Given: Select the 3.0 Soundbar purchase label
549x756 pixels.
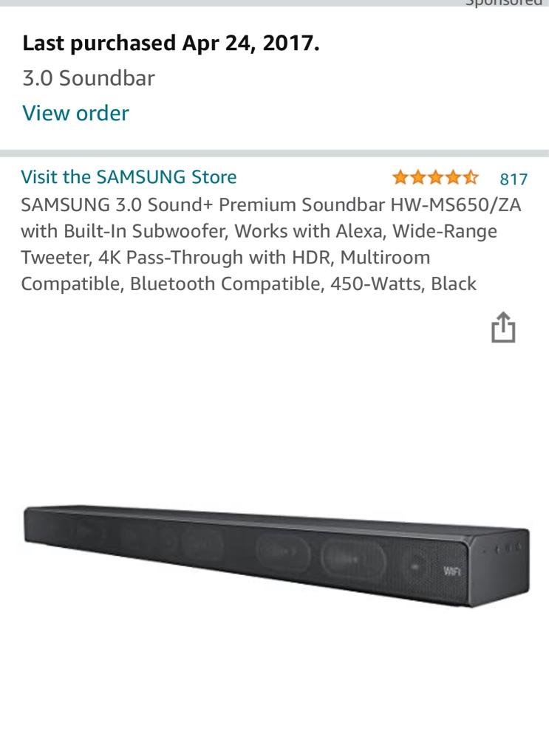Looking at the screenshot, I should pyautogui.click(x=89, y=78).
